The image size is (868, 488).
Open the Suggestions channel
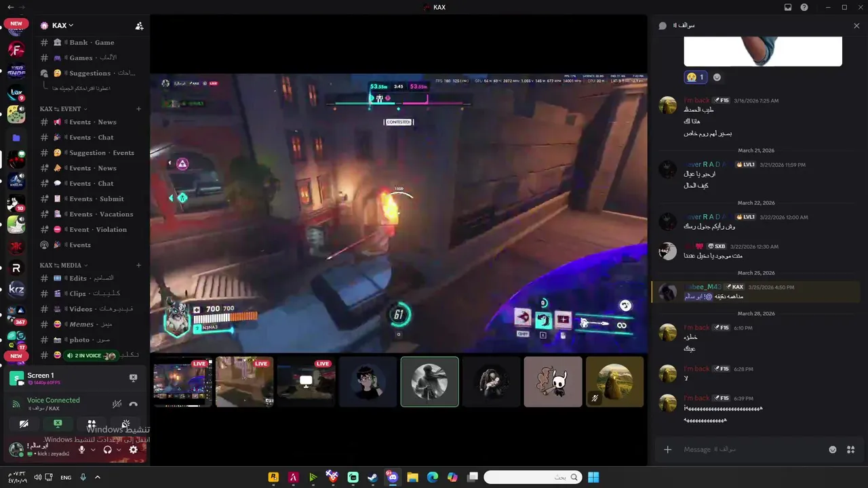click(92, 73)
